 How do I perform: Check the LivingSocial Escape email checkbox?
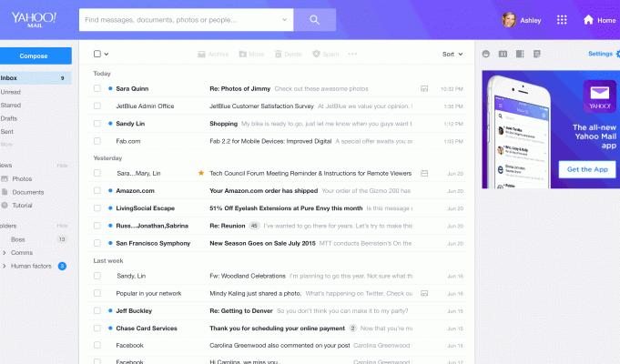coord(97,207)
